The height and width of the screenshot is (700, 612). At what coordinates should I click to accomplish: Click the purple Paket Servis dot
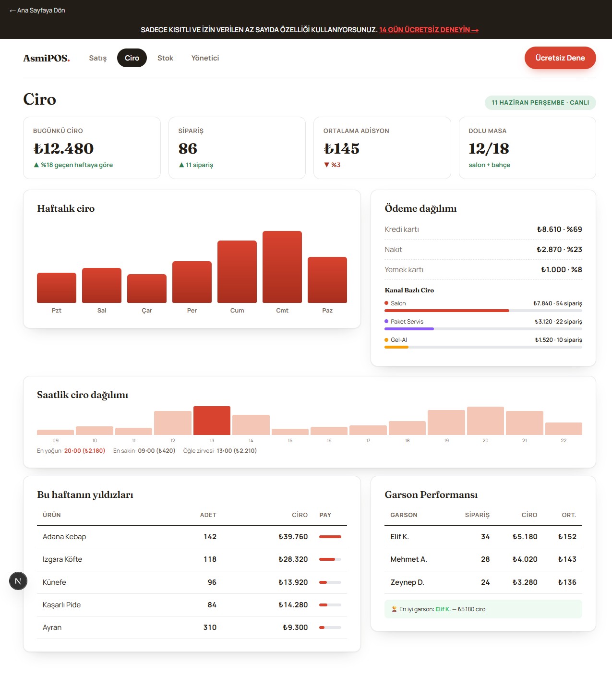point(386,321)
